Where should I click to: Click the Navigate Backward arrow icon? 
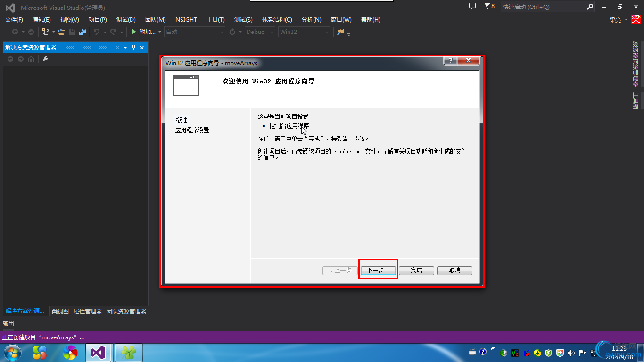pyautogui.click(x=15, y=31)
